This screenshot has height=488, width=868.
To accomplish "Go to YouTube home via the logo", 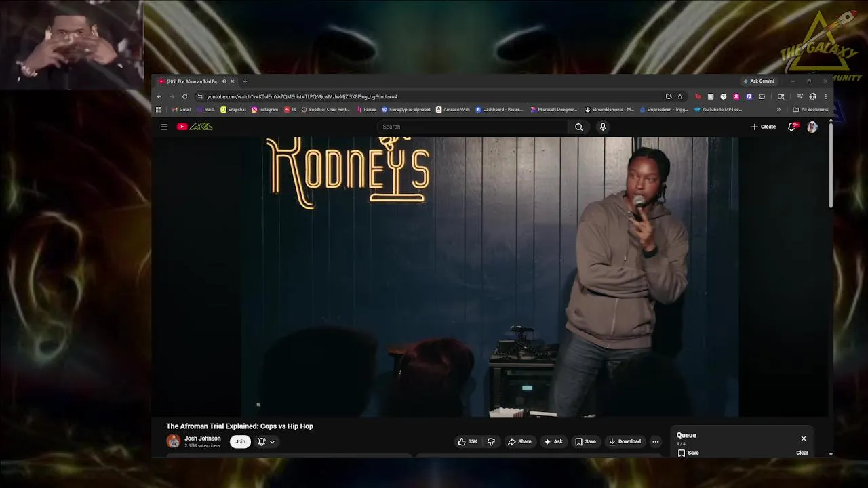I will [195, 127].
